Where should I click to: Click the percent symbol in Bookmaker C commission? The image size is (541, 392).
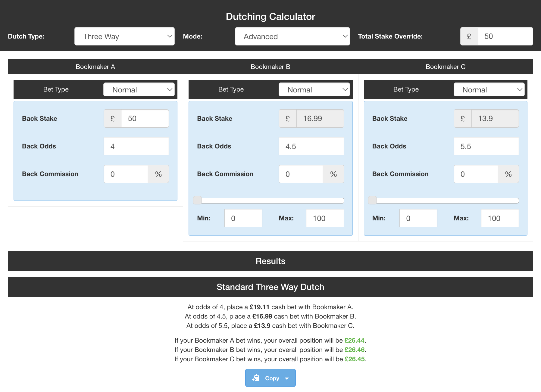[x=508, y=174]
